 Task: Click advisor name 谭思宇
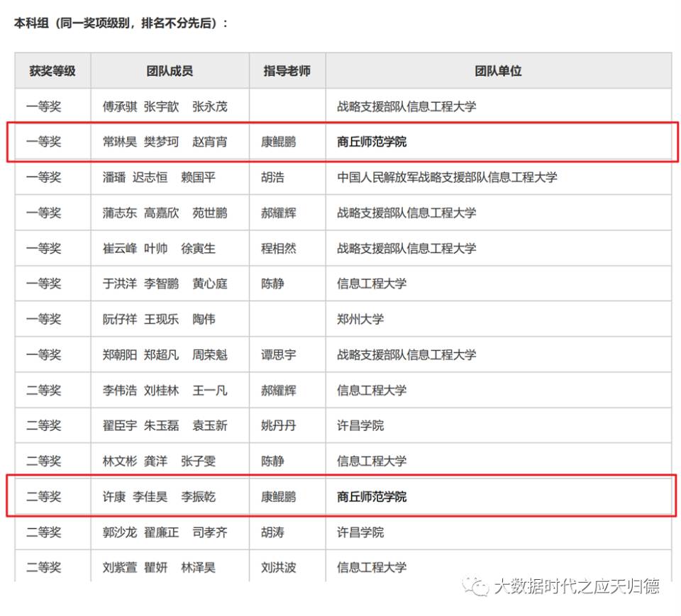pyautogui.click(x=278, y=354)
